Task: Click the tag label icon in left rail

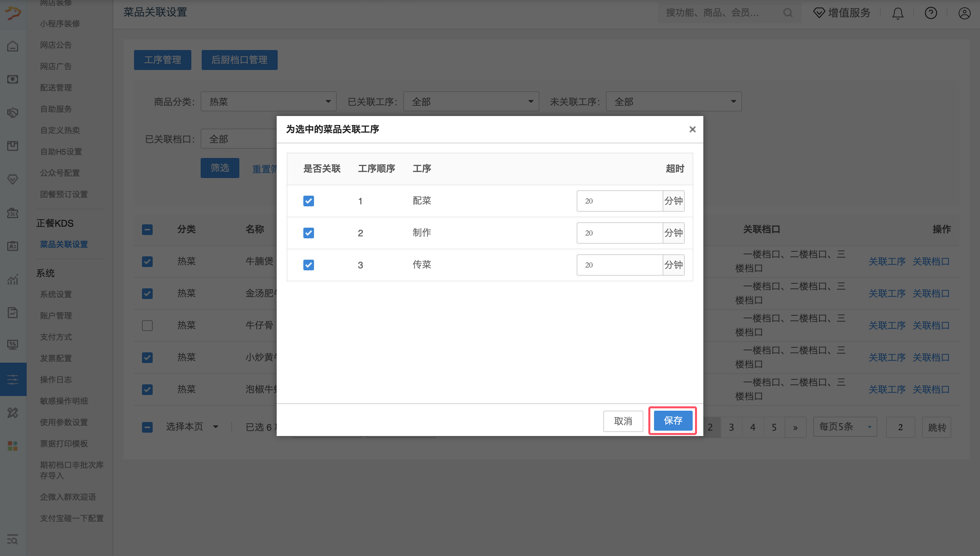Action: 13,113
